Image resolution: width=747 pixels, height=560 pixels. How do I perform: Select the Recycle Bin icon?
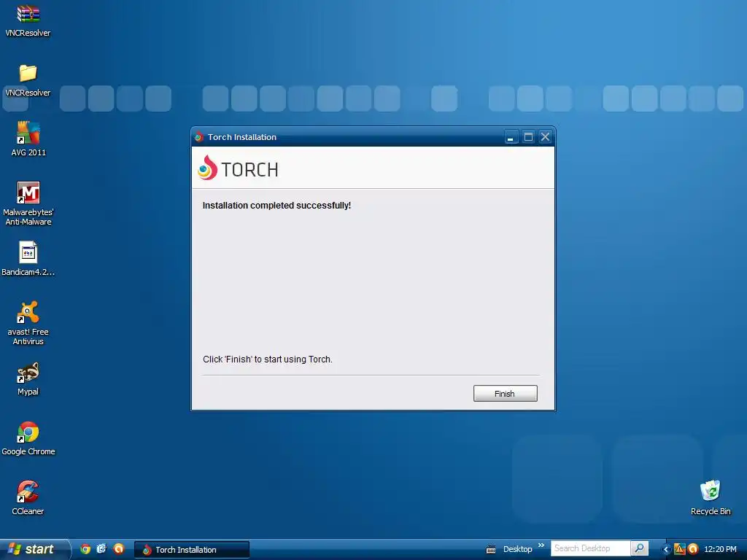[x=711, y=498]
